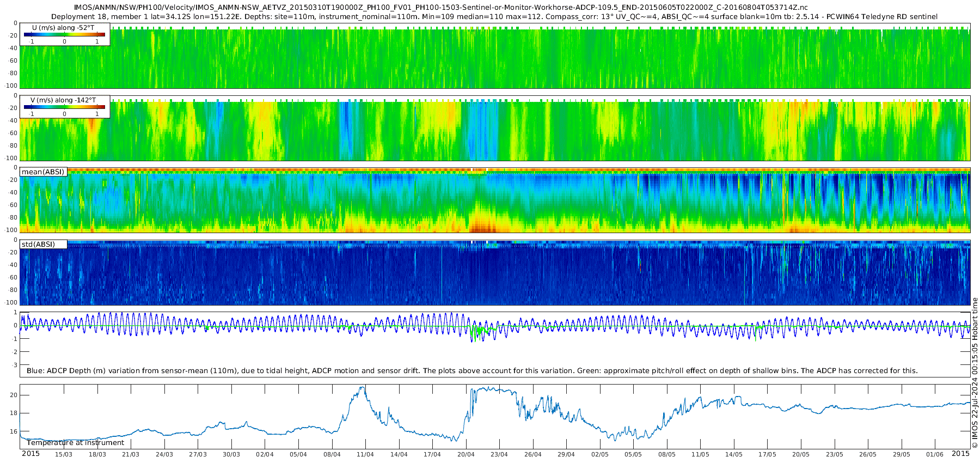Select the 23/04 date on time axis
Screen dimensions: 980x463
point(499,454)
